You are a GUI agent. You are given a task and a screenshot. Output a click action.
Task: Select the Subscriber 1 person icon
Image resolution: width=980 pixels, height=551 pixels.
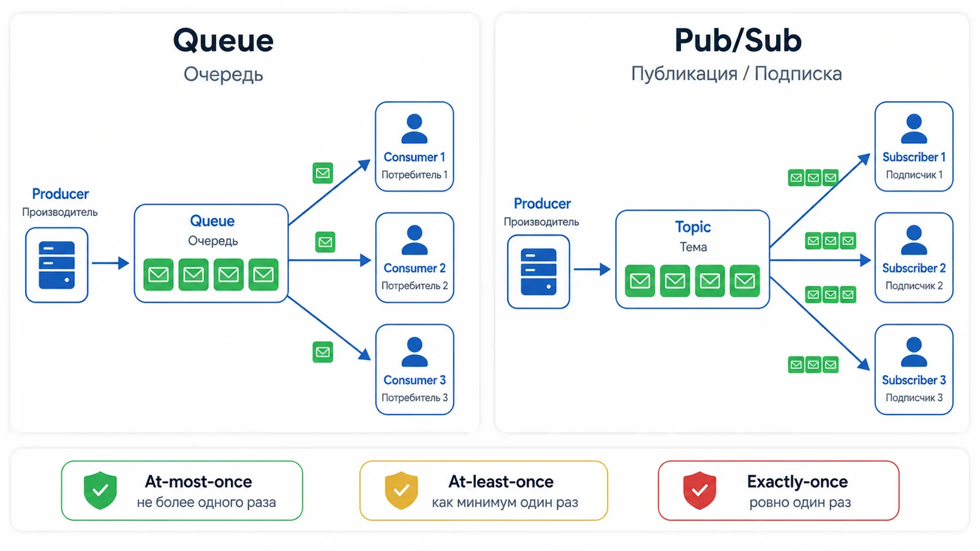pos(914,129)
